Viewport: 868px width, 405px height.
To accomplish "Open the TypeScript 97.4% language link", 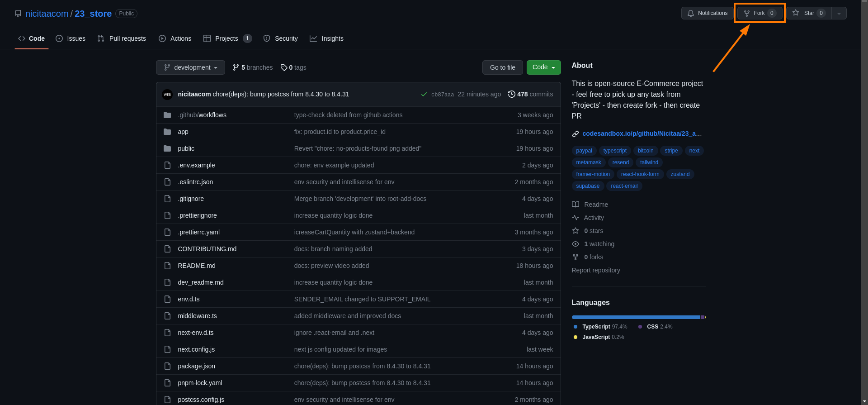I will point(600,327).
